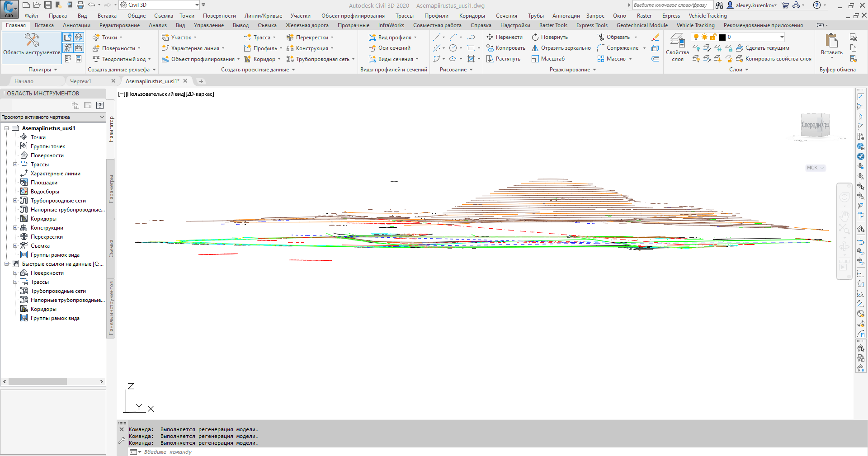Toggle layer freeze with the sun icon
The image size is (868, 456).
tap(704, 37)
